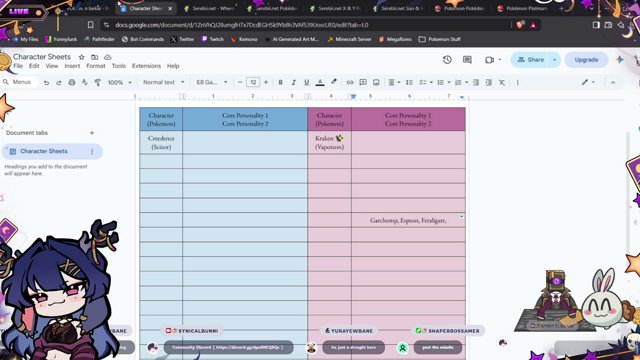Open the three-dot toolbar overflow menu
640x360 pixels.
tap(518, 82)
